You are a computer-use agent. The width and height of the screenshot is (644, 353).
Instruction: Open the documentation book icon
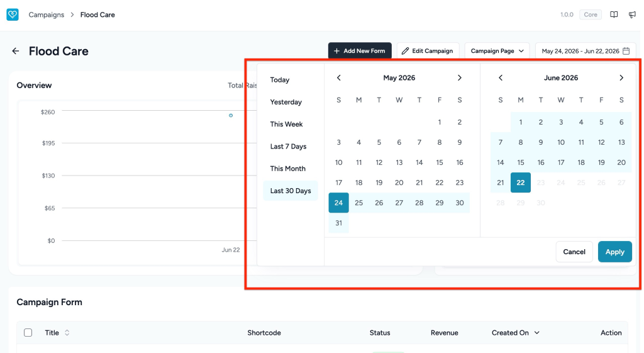[x=614, y=15]
